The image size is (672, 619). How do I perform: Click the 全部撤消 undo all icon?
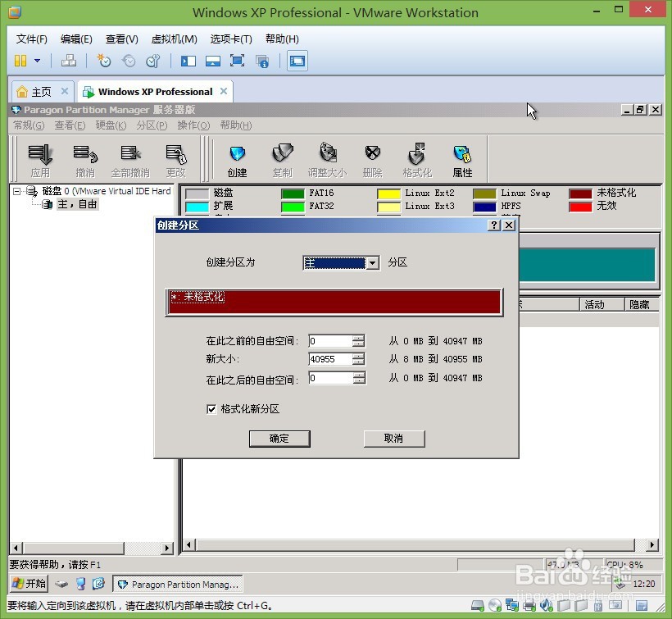click(130, 161)
